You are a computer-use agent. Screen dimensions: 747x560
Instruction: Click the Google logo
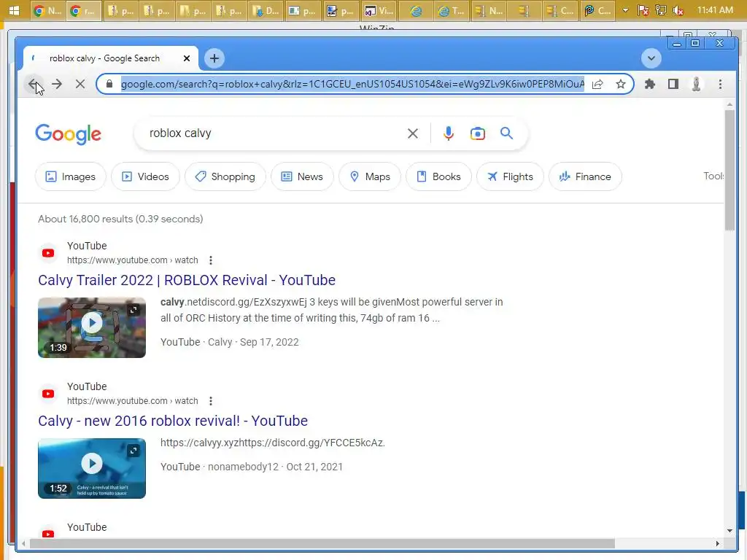coord(68,134)
